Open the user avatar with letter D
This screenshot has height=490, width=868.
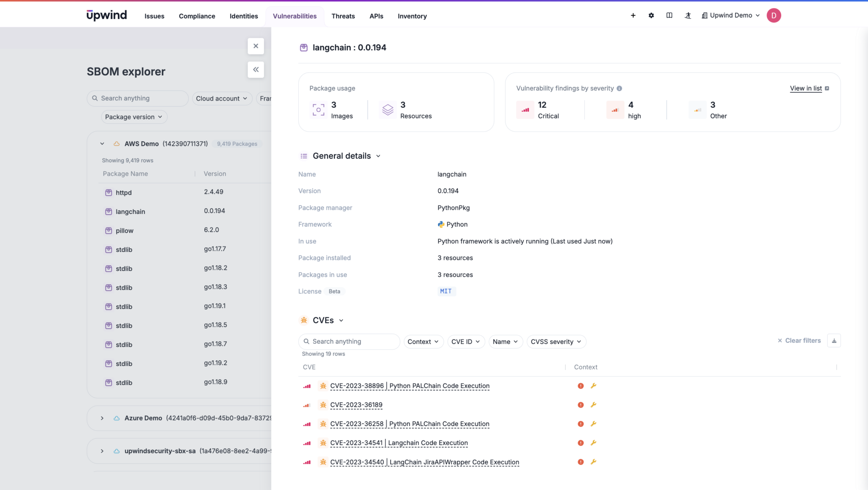774,15
